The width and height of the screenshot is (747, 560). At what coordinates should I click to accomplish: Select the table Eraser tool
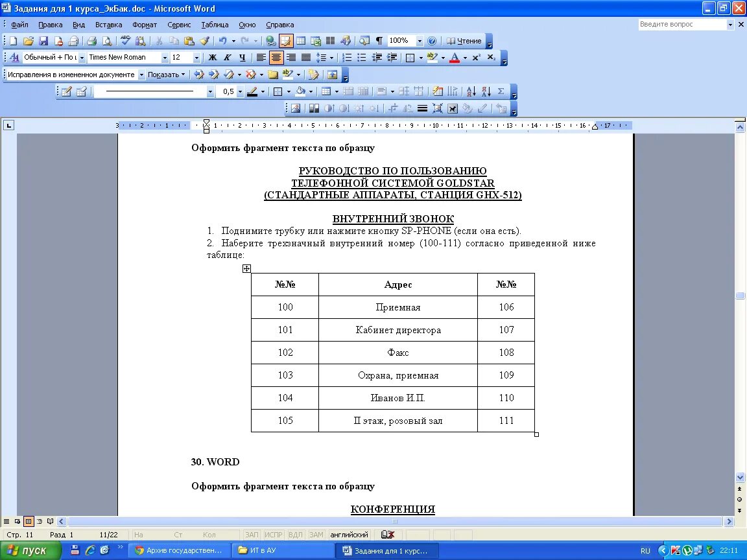tap(82, 91)
